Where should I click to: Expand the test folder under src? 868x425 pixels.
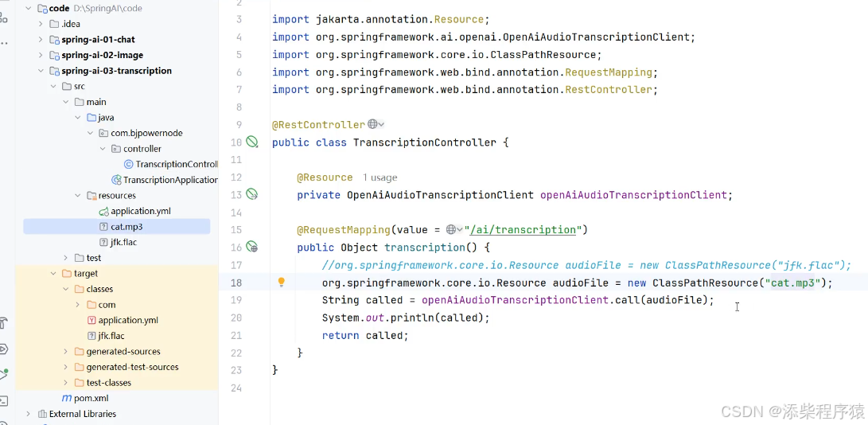coord(65,258)
